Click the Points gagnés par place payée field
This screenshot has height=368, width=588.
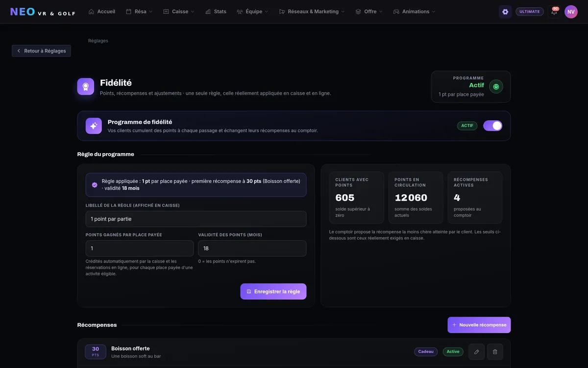coord(140,248)
